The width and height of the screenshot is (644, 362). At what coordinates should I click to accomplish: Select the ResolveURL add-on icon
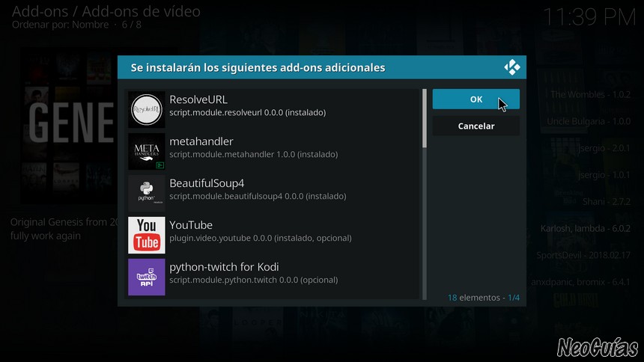coord(147,110)
